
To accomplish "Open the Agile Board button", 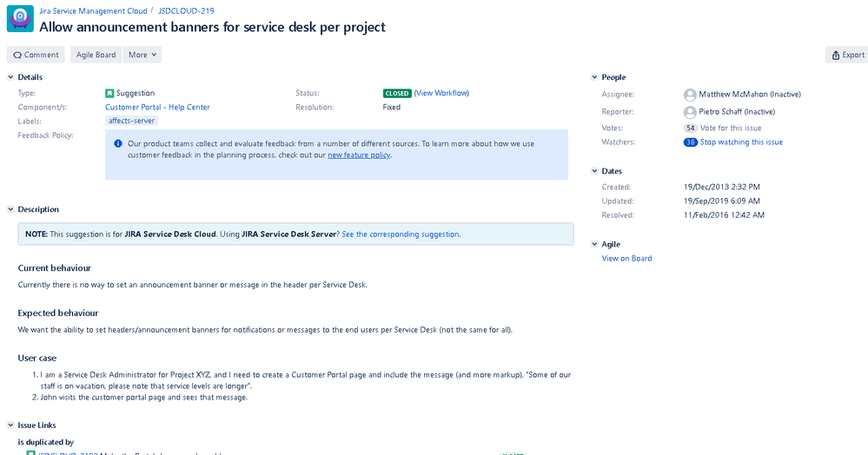I will click(x=96, y=55).
